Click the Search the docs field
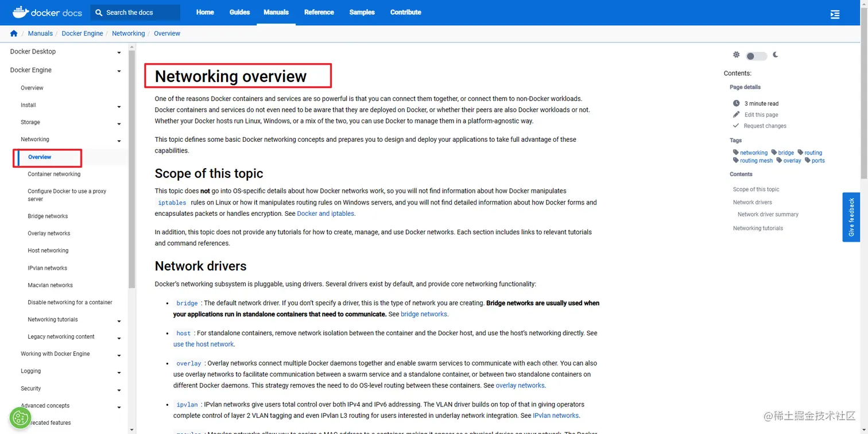This screenshot has width=868, height=434. (x=135, y=12)
